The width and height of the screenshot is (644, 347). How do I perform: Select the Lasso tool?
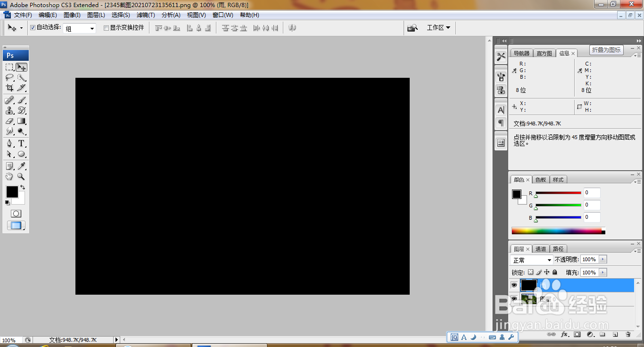click(9, 78)
